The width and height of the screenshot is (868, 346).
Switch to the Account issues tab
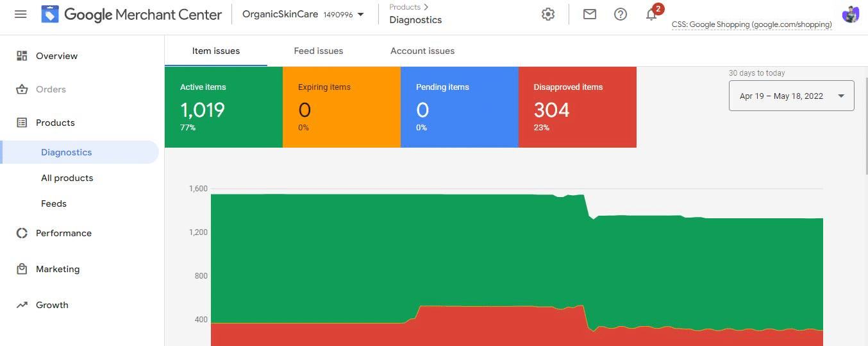click(422, 51)
